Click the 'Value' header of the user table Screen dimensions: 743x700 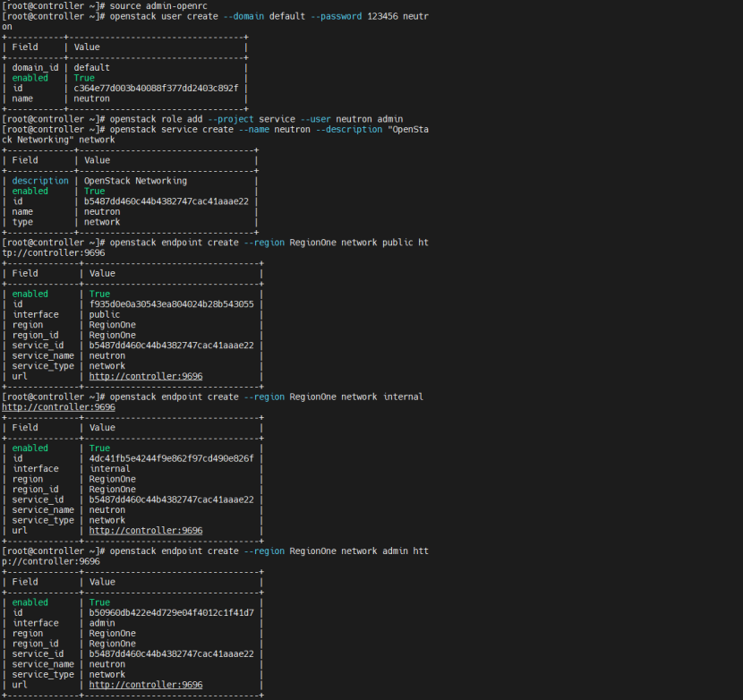point(87,47)
